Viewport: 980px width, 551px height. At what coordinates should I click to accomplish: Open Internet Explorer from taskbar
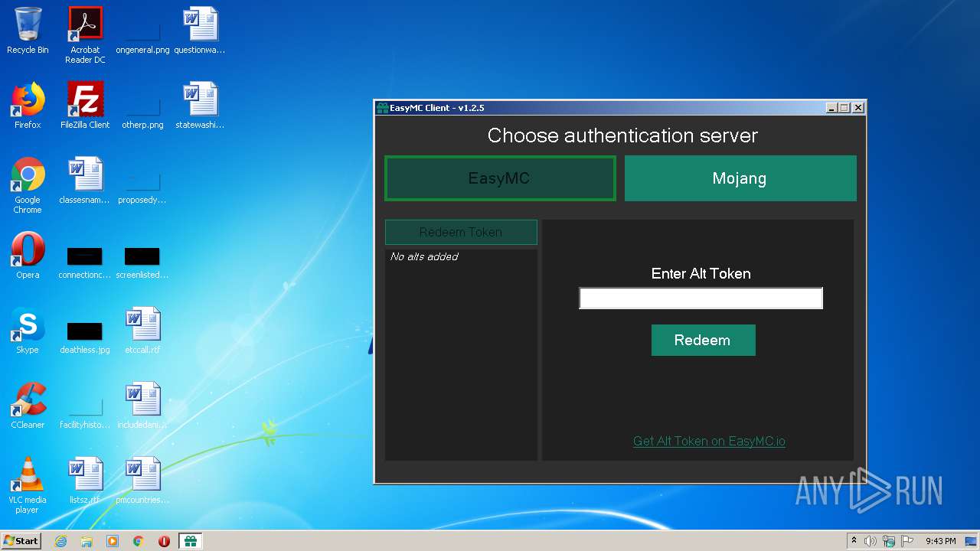coord(60,541)
